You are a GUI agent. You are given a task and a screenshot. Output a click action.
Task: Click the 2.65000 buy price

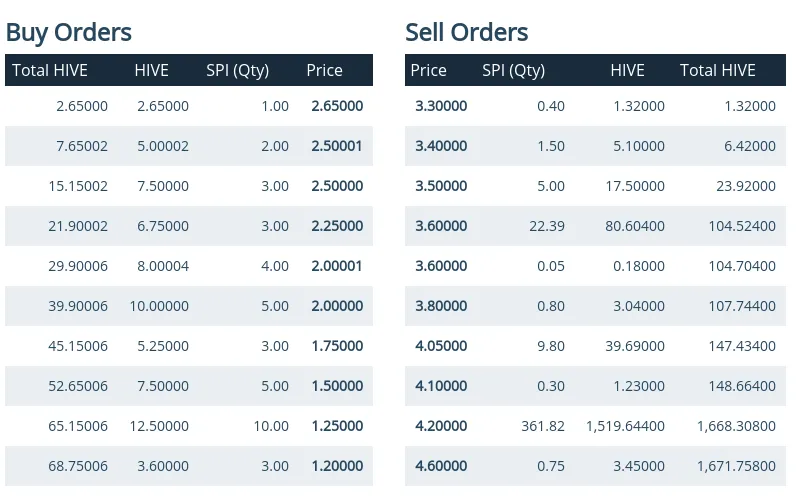click(x=336, y=106)
